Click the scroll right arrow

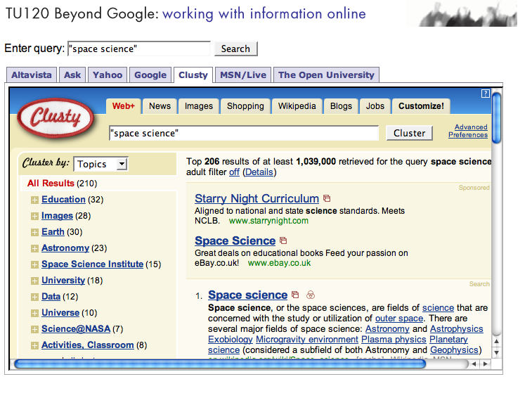(x=486, y=364)
